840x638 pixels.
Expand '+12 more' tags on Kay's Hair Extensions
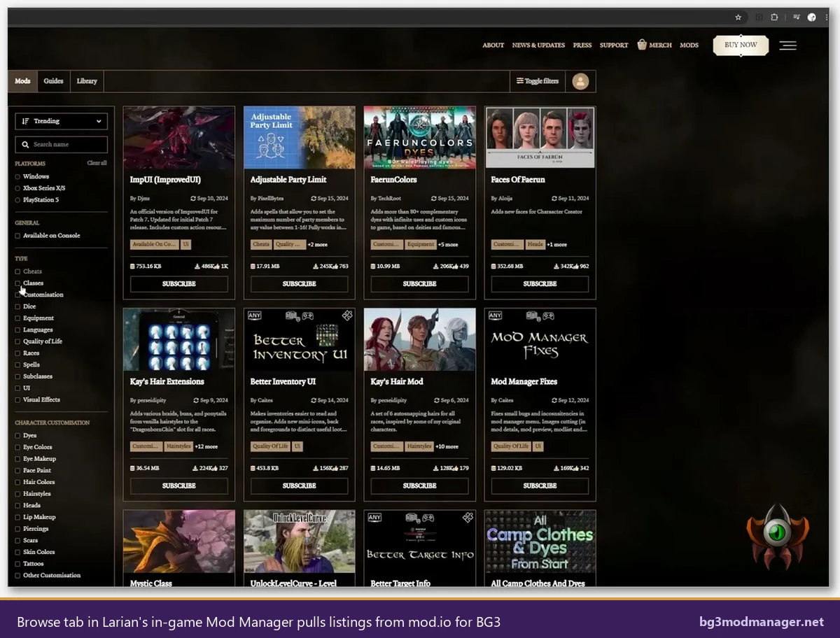pos(206,446)
